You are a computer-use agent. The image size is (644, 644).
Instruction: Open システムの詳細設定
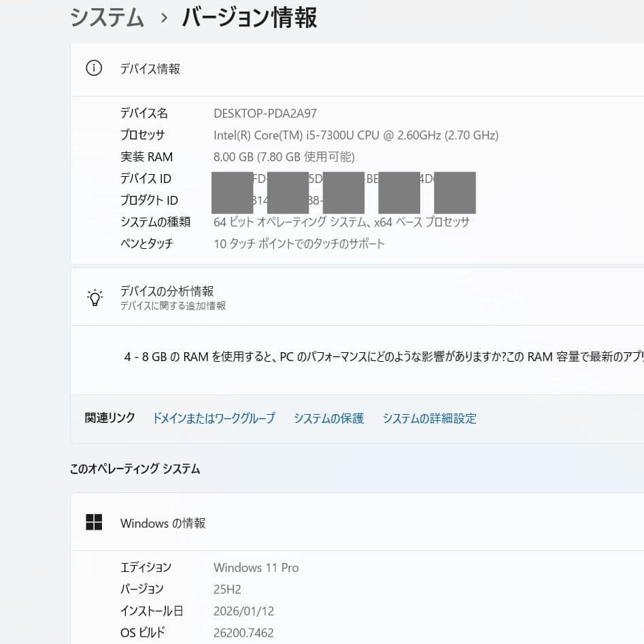[x=429, y=419]
